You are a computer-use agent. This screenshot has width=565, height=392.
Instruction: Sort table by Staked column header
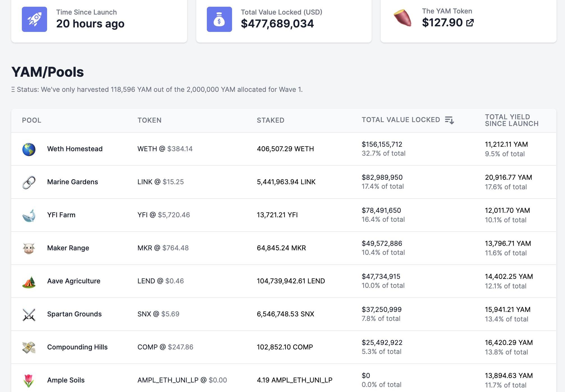click(270, 120)
